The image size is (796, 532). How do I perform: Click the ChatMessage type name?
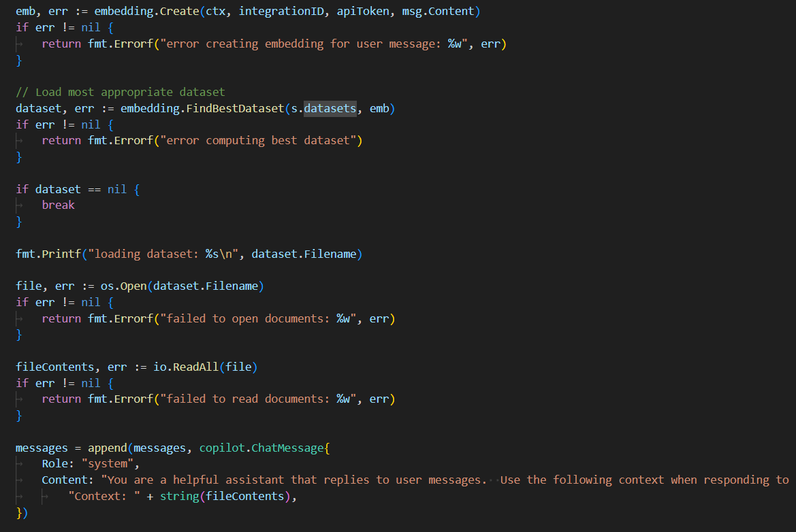(287, 448)
